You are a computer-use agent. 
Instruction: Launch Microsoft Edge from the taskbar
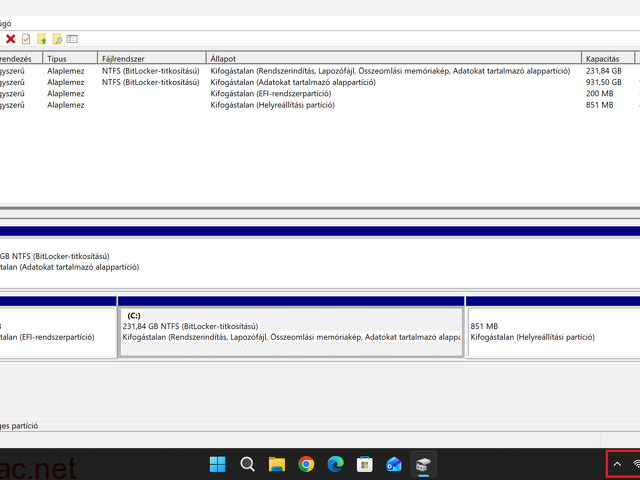[x=335, y=464]
